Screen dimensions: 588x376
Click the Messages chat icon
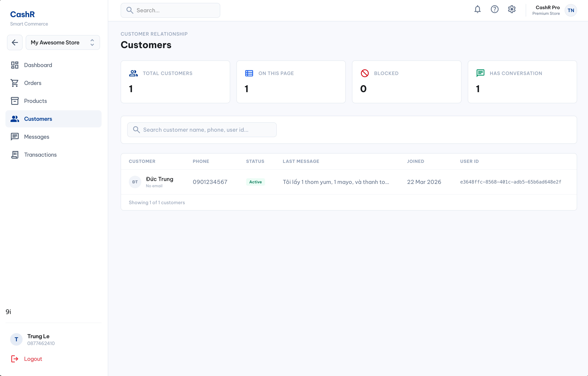(x=15, y=137)
